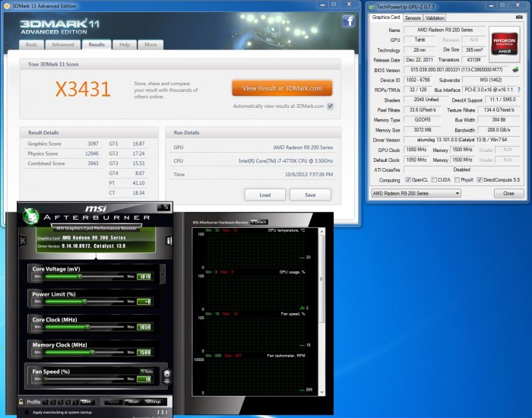
Task: Click the Memory Clock value field
Action: click(144, 352)
